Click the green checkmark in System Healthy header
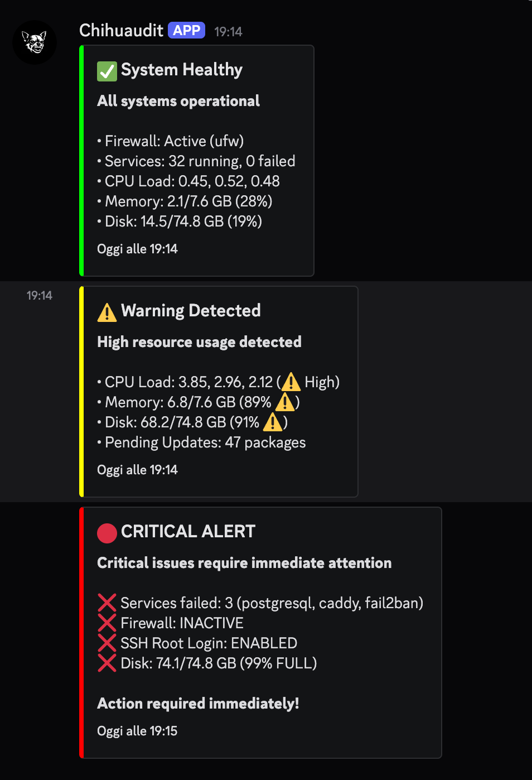This screenshot has width=532, height=780. coord(107,71)
